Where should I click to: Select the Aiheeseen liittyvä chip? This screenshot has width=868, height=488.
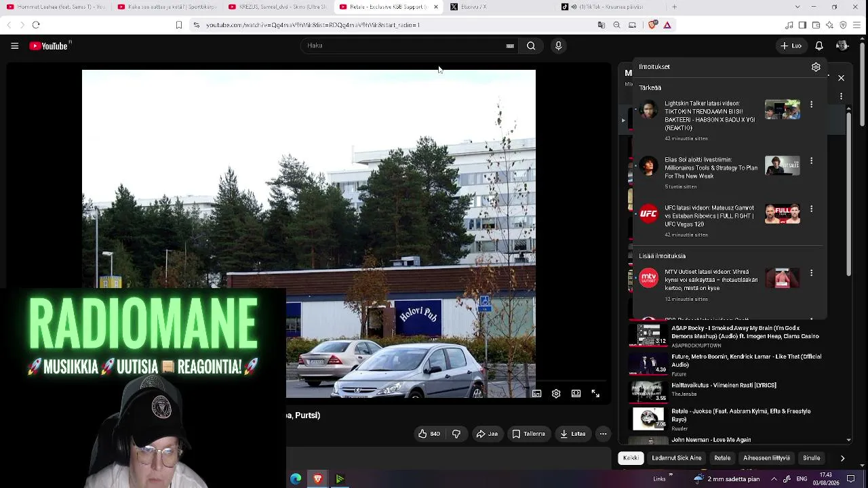766,458
